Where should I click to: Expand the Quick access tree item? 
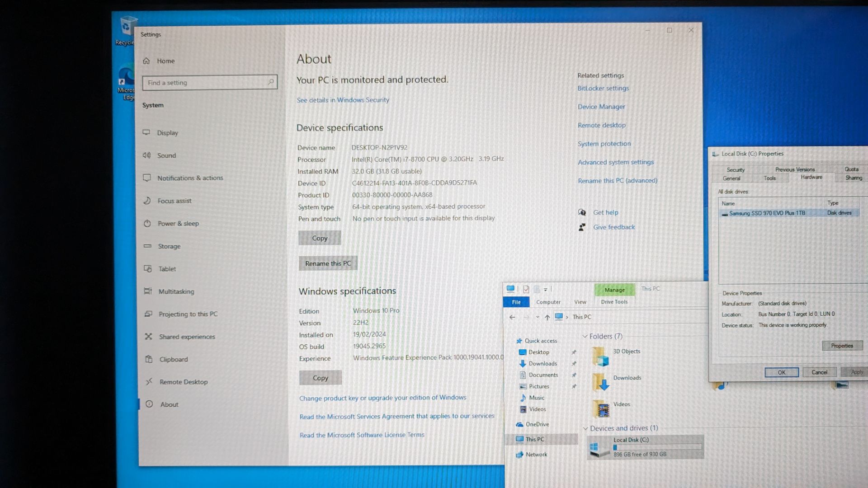pos(511,340)
